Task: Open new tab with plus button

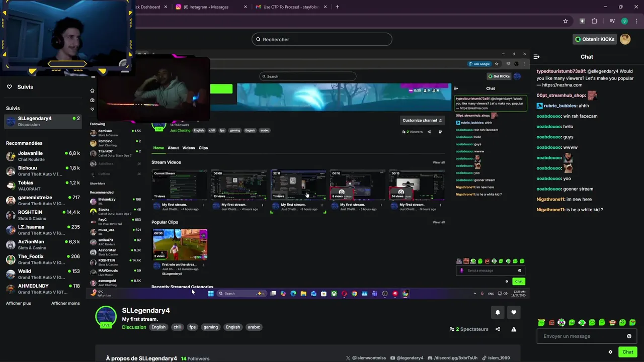Action: click(x=337, y=7)
